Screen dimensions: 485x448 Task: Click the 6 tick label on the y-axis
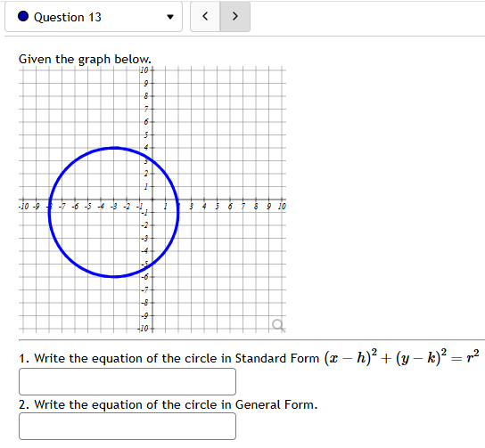(x=146, y=122)
